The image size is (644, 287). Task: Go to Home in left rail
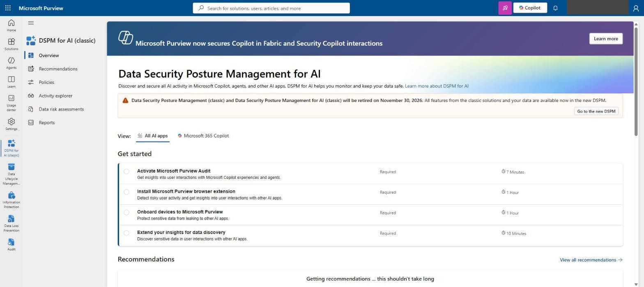tap(11, 25)
